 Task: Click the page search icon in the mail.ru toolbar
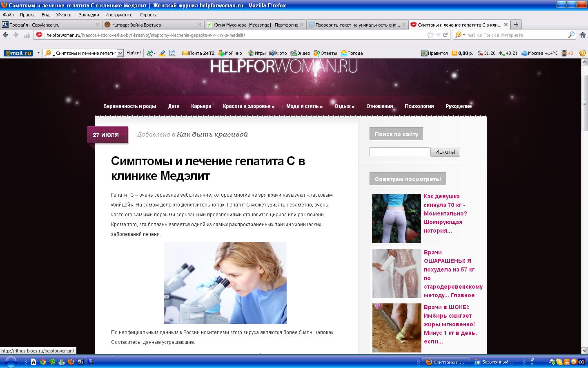coord(173,53)
